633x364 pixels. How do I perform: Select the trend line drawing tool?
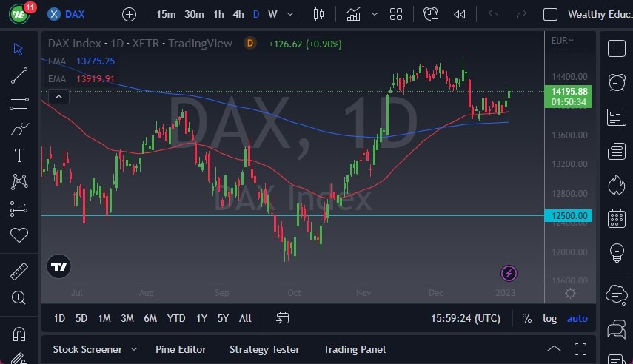click(x=19, y=75)
